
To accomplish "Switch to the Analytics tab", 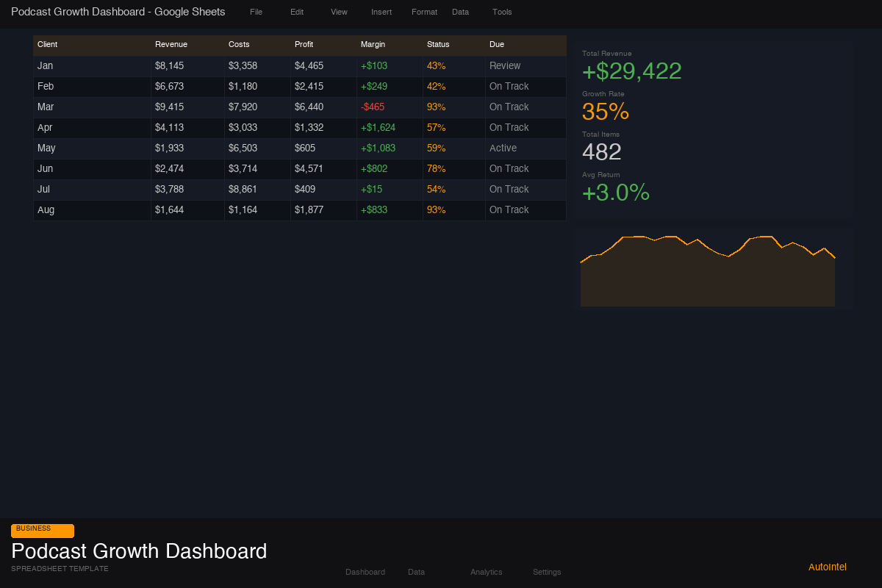I will 487,572.
